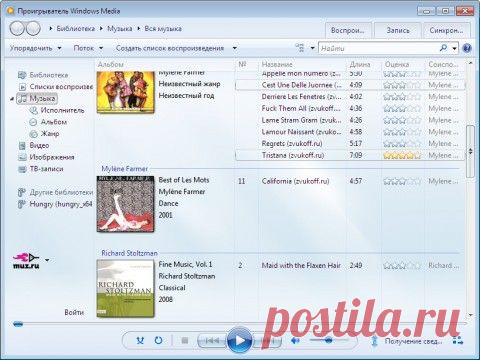This screenshot has height=360, width=480.
Task: Select track Maid with the Flaxen Hair
Action: tap(301, 266)
